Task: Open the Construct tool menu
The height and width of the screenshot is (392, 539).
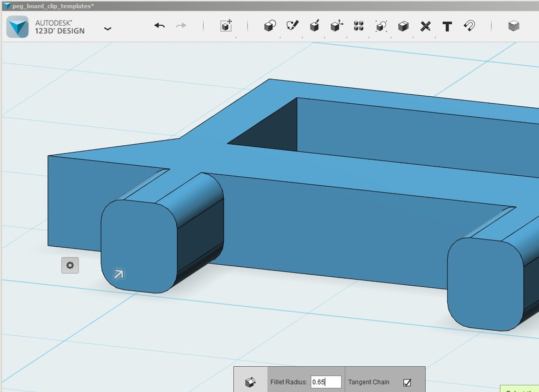Action: (315, 26)
